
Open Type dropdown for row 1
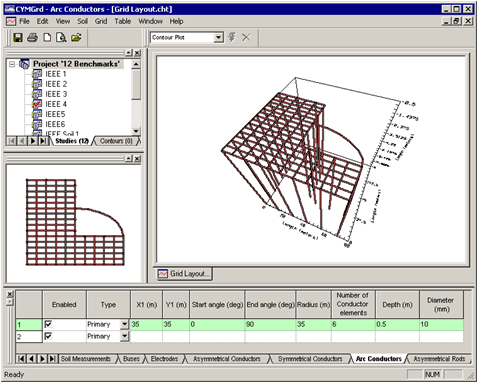[x=125, y=324]
